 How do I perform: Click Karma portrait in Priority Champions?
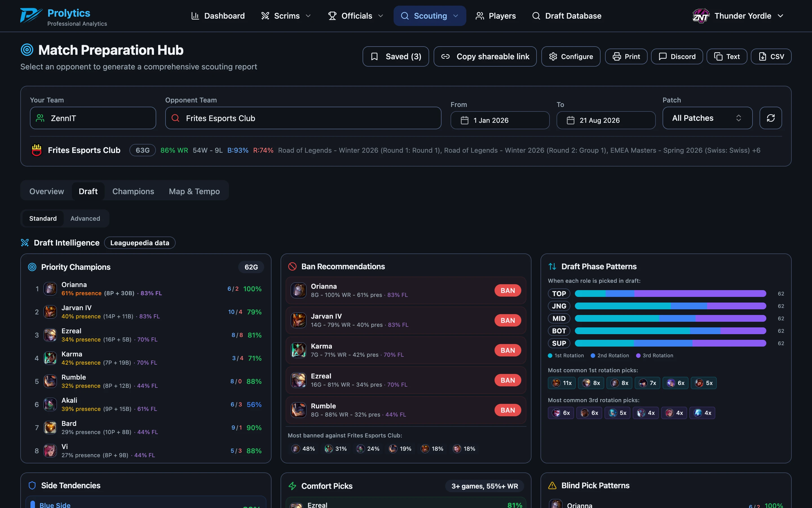click(x=50, y=358)
